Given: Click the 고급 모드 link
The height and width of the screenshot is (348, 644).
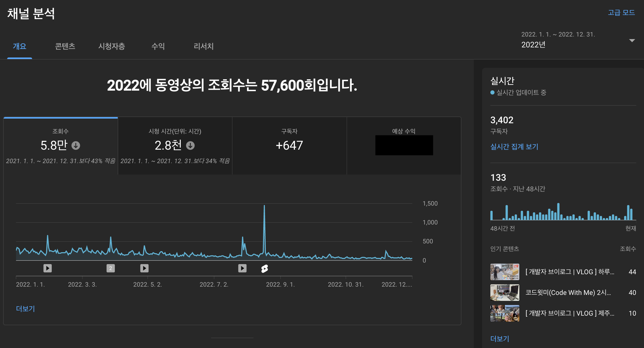Looking at the screenshot, I should click(x=621, y=12).
